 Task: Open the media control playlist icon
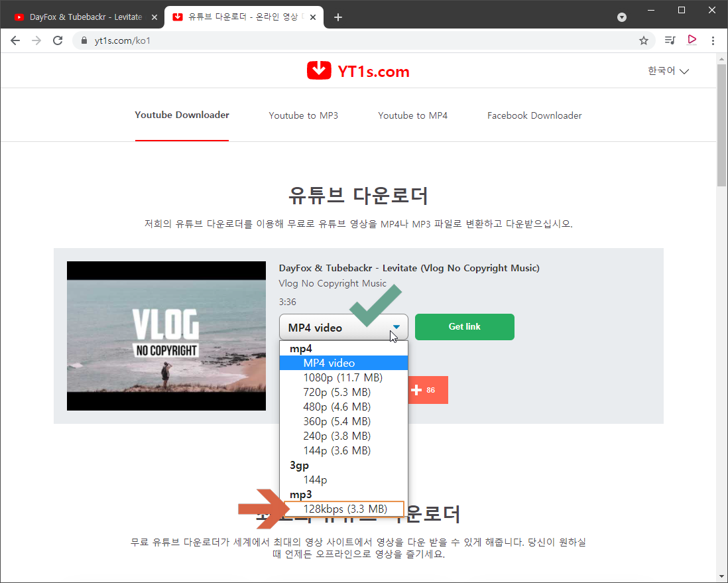coord(670,40)
